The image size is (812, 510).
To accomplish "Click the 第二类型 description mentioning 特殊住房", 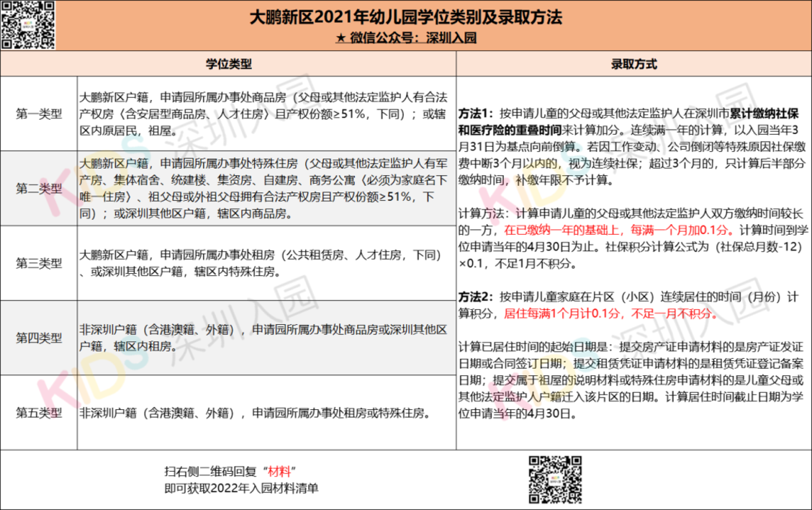I will pyautogui.click(x=263, y=188).
